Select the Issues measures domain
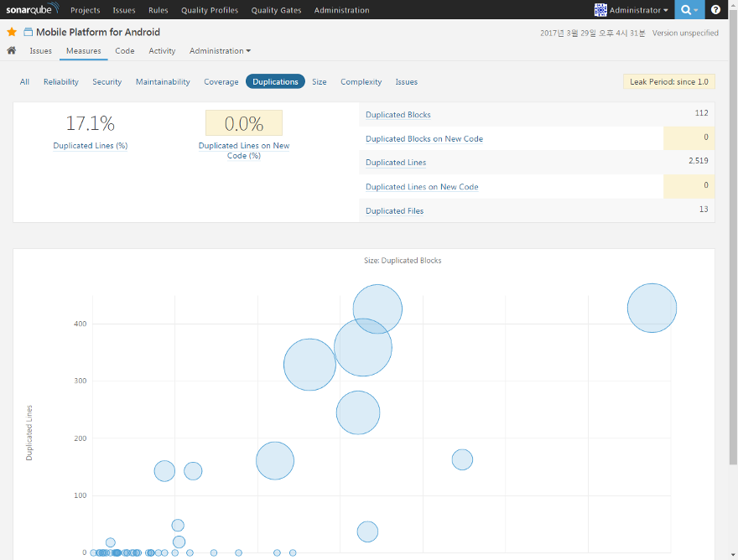Viewport: 738px width, 560px height. [x=406, y=81]
